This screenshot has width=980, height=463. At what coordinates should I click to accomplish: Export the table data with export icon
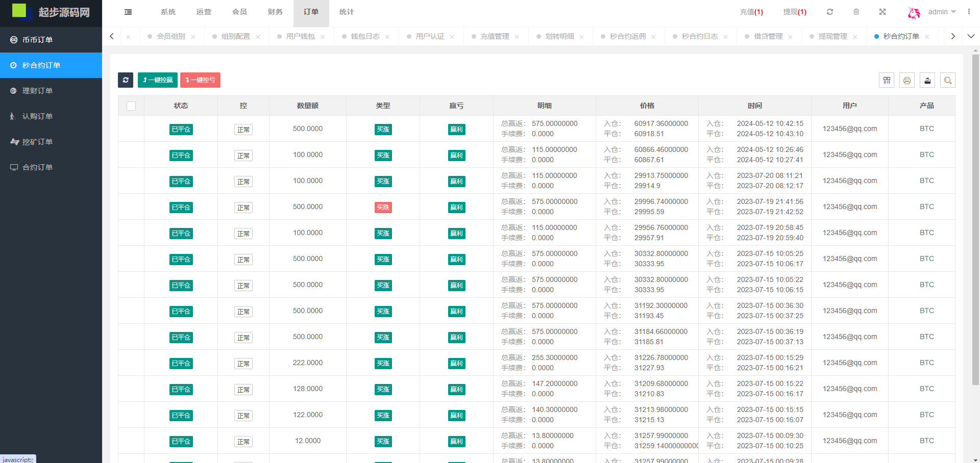927,81
